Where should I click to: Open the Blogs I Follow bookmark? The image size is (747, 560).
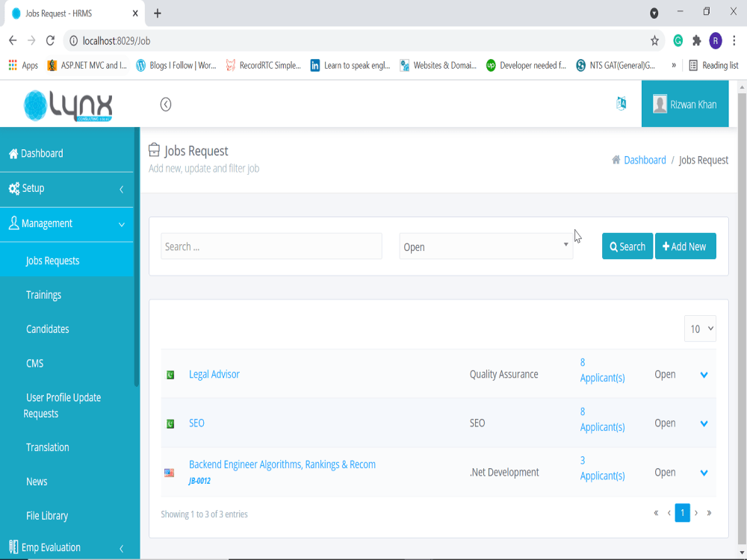(x=176, y=65)
